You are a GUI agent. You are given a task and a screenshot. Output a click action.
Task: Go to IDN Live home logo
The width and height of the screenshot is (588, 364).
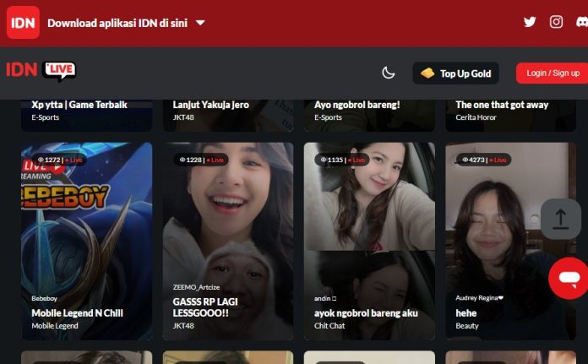(x=41, y=72)
